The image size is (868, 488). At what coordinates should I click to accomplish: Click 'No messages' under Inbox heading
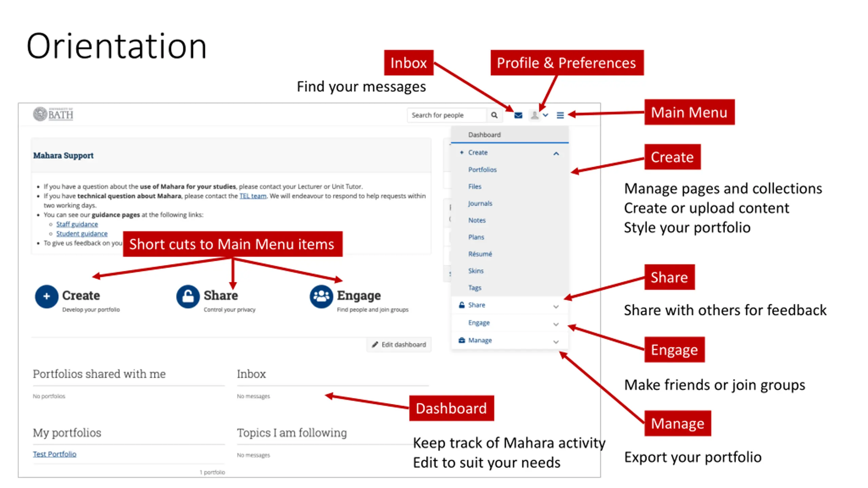click(253, 396)
